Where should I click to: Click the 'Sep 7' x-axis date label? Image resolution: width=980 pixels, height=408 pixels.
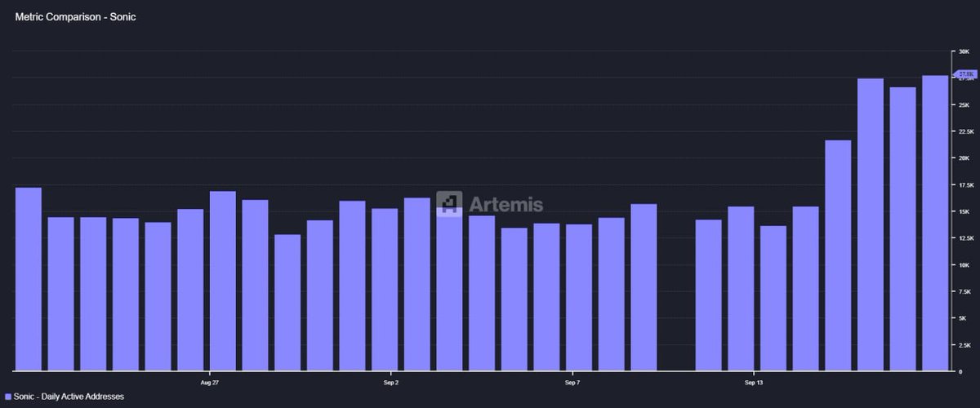572,382
